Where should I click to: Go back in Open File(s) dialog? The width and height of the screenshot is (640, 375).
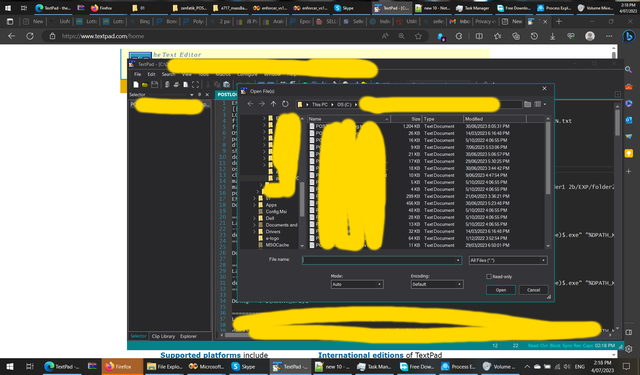pyautogui.click(x=250, y=104)
